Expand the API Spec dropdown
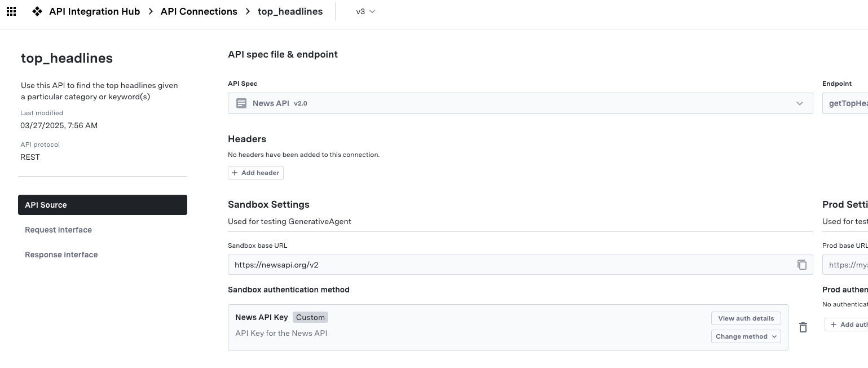 pyautogui.click(x=799, y=103)
